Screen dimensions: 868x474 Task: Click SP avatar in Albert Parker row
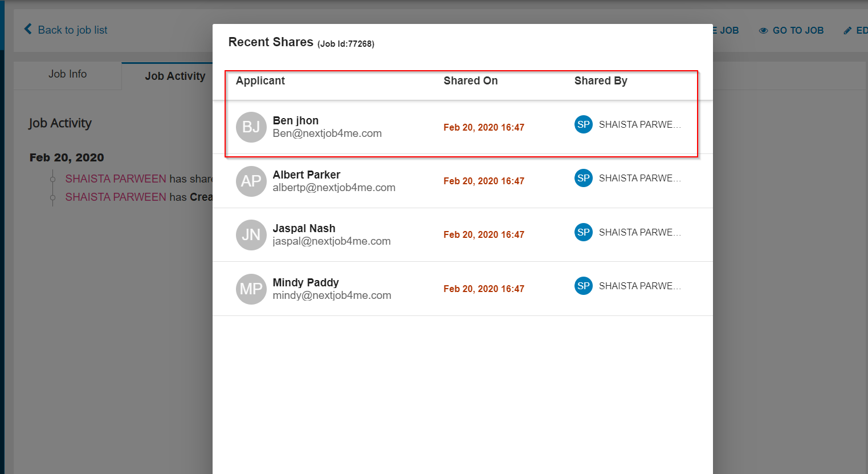[x=583, y=178]
